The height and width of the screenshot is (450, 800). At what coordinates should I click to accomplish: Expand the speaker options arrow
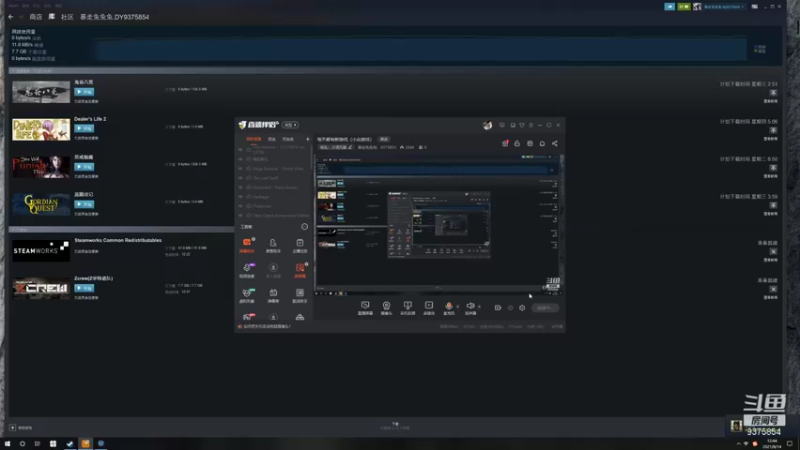pyautogui.click(x=479, y=307)
